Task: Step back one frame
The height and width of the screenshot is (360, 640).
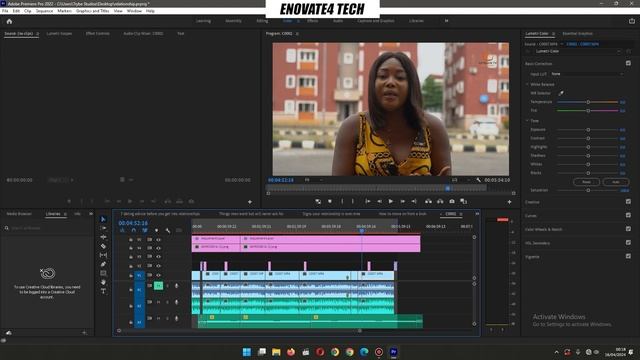Action: pyautogui.click(x=379, y=201)
